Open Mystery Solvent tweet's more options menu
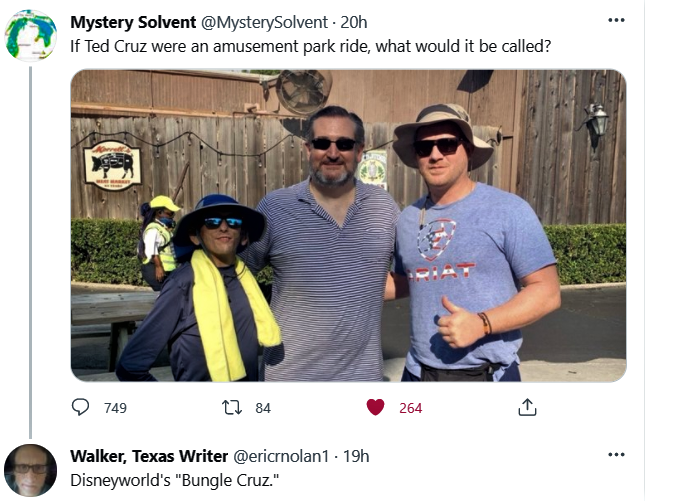 pyautogui.click(x=616, y=21)
